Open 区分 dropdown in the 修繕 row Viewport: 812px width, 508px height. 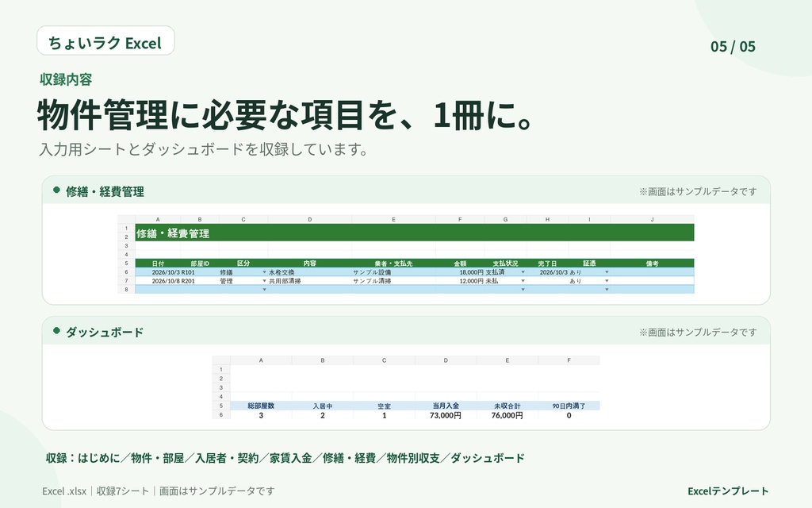tap(264, 272)
